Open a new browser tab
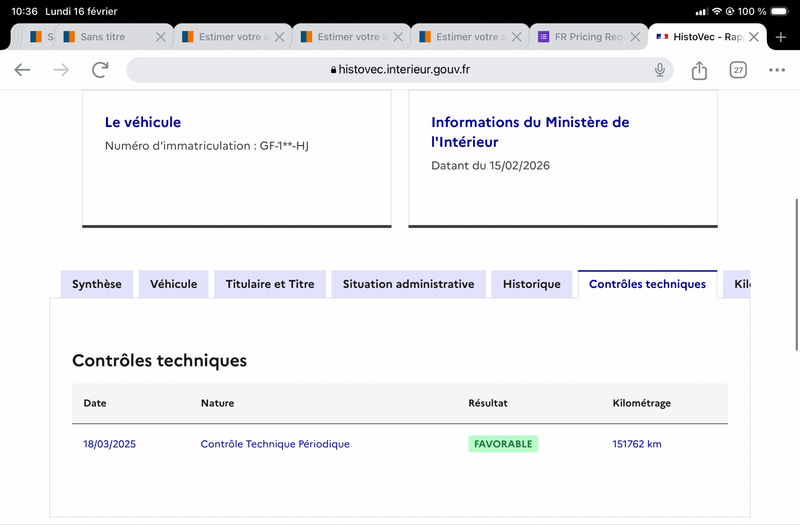The width and height of the screenshot is (800, 525). (781, 37)
